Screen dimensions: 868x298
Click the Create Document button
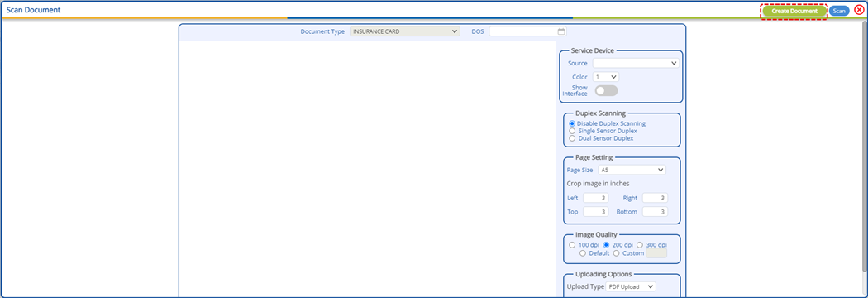[x=794, y=11]
